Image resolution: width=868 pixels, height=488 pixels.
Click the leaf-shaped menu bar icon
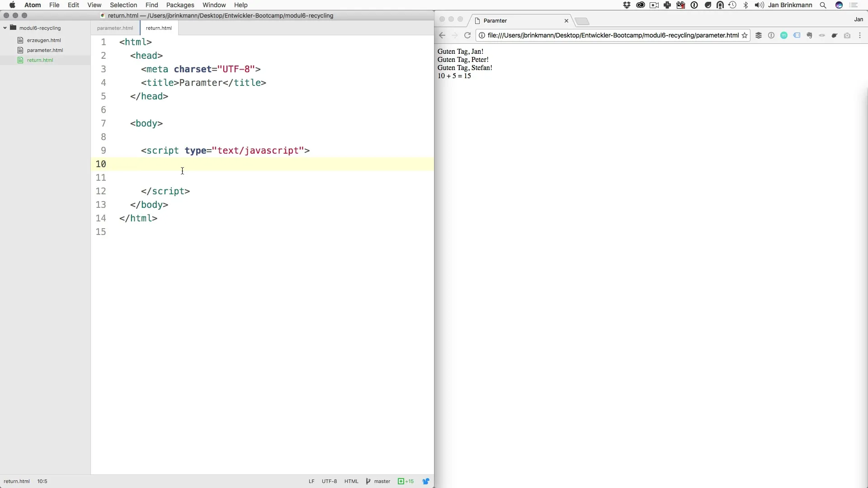[x=708, y=5]
